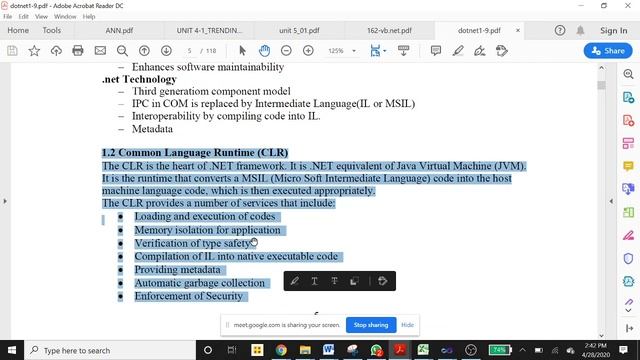
Task: Choose the selection arrow tool
Action: pyautogui.click(x=242, y=51)
